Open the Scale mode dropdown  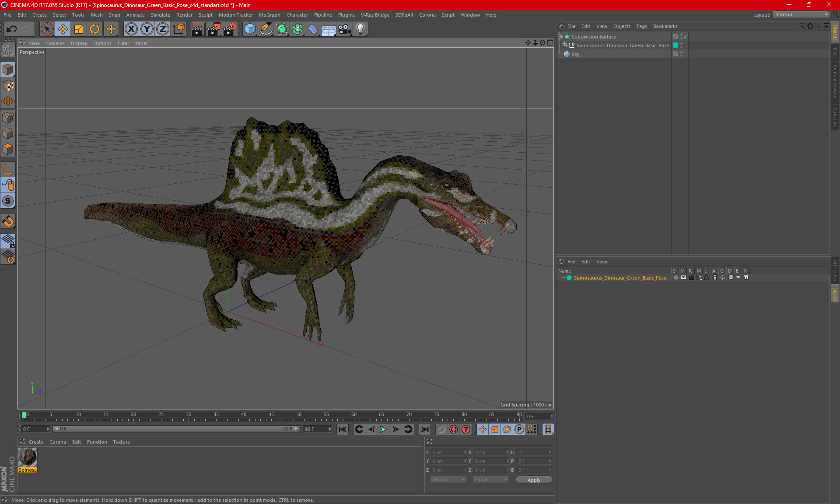tap(491, 479)
